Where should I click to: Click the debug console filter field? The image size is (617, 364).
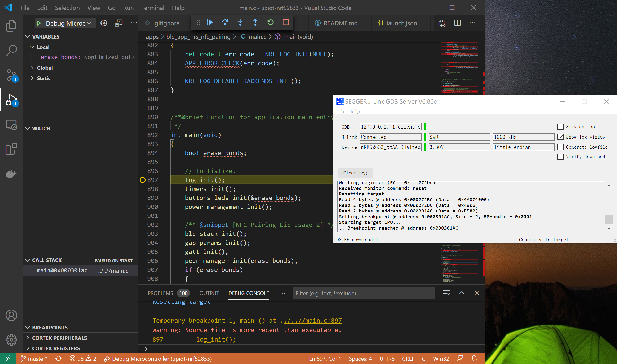pyautogui.click(x=363, y=293)
